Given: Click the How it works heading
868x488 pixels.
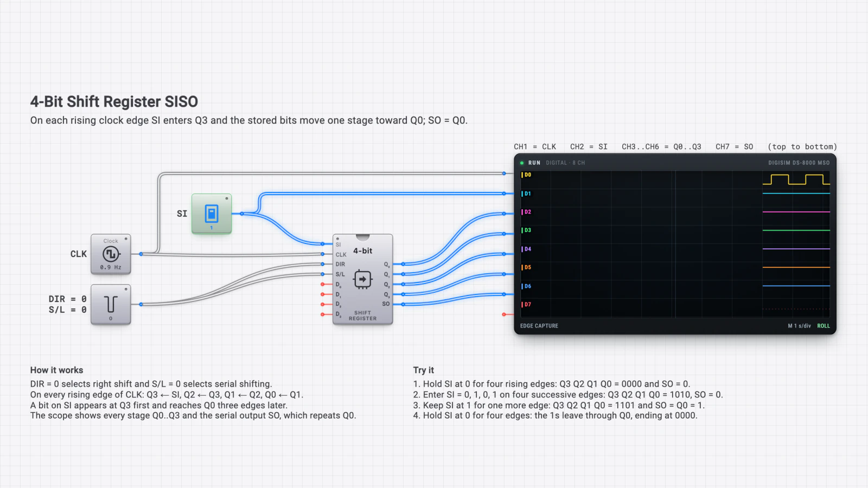Looking at the screenshot, I should pos(57,370).
